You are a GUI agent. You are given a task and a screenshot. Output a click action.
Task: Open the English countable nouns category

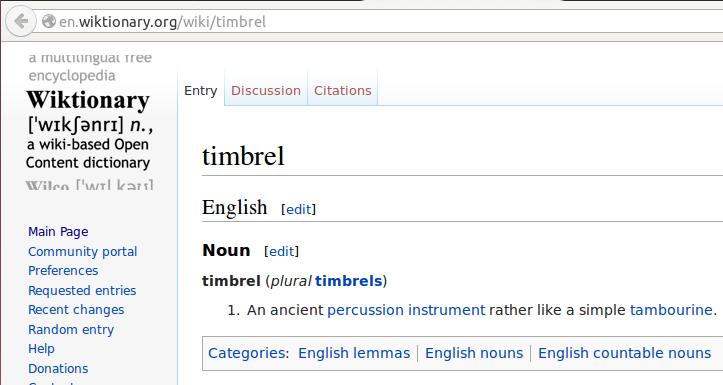[625, 353]
